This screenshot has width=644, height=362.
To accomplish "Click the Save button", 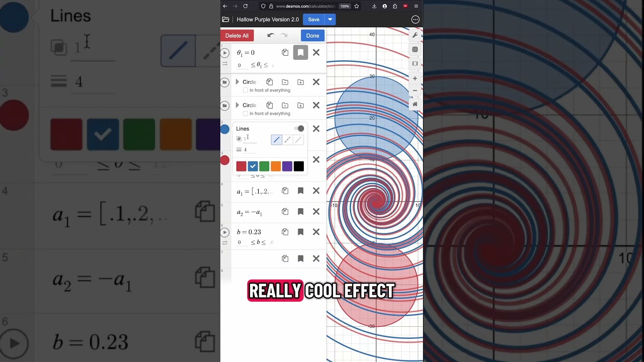I will 313,20.
